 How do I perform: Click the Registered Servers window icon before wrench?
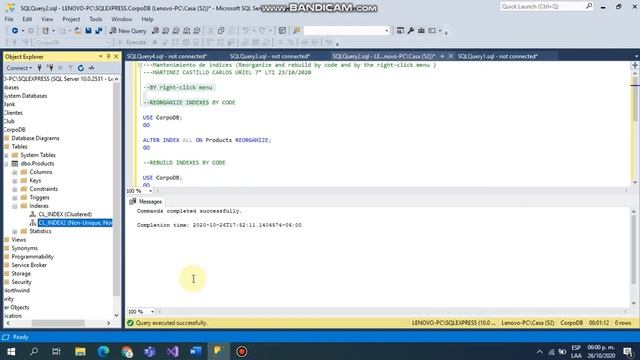400,31
